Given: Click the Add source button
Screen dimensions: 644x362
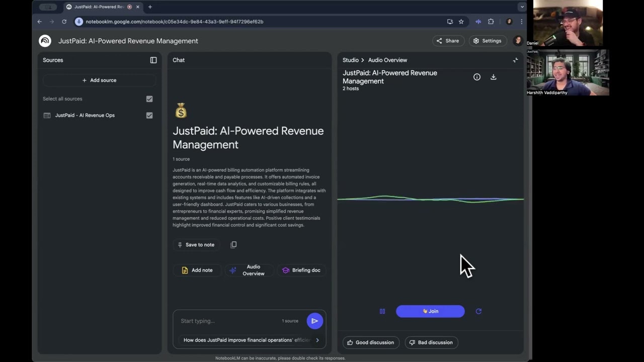Looking at the screenshot, I should coord(99,80).
